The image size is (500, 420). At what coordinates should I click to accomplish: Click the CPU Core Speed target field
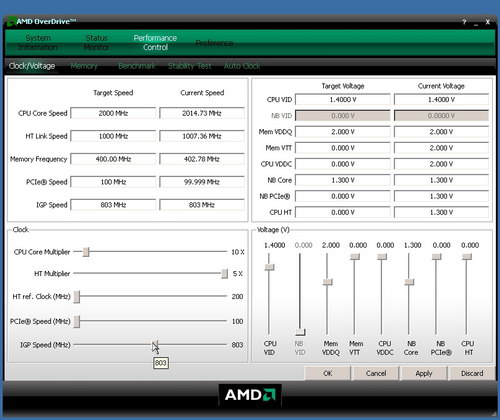113,113
